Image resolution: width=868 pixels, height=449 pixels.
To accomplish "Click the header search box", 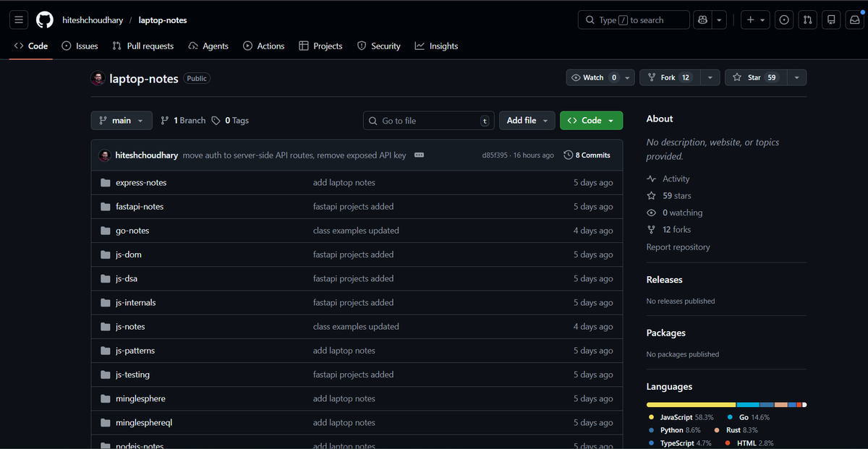I will (x=634, y=20).
